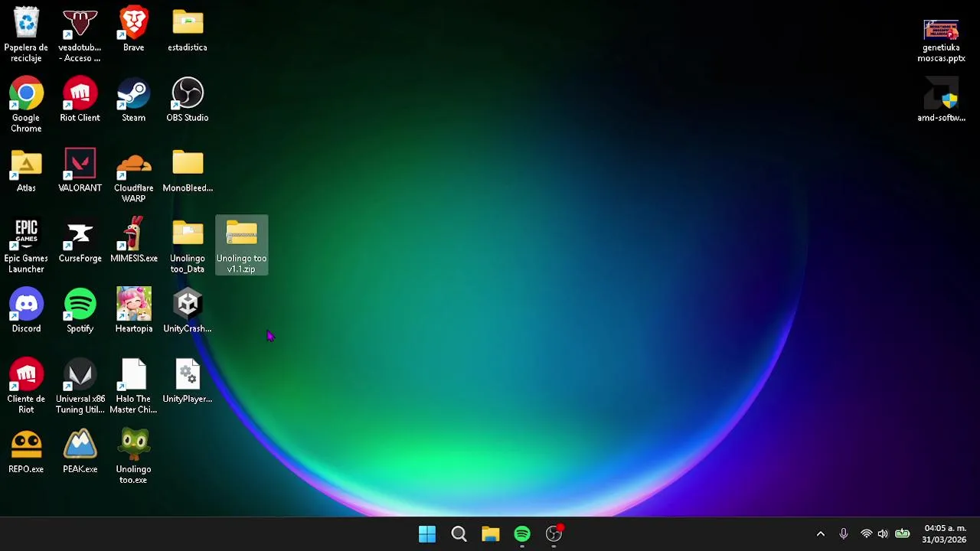
Task: Select the Spotify desktop icon
Action: [x=80, y=311]
